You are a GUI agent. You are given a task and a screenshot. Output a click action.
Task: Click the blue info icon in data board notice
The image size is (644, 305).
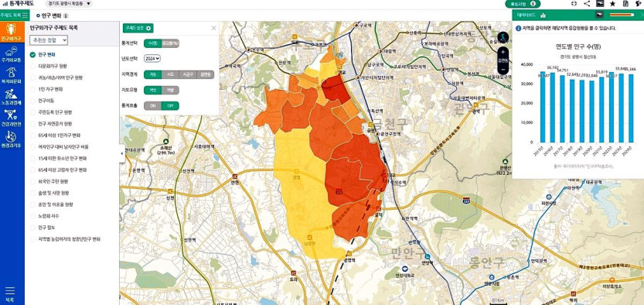pyautogui.click(x=518, y=29)
